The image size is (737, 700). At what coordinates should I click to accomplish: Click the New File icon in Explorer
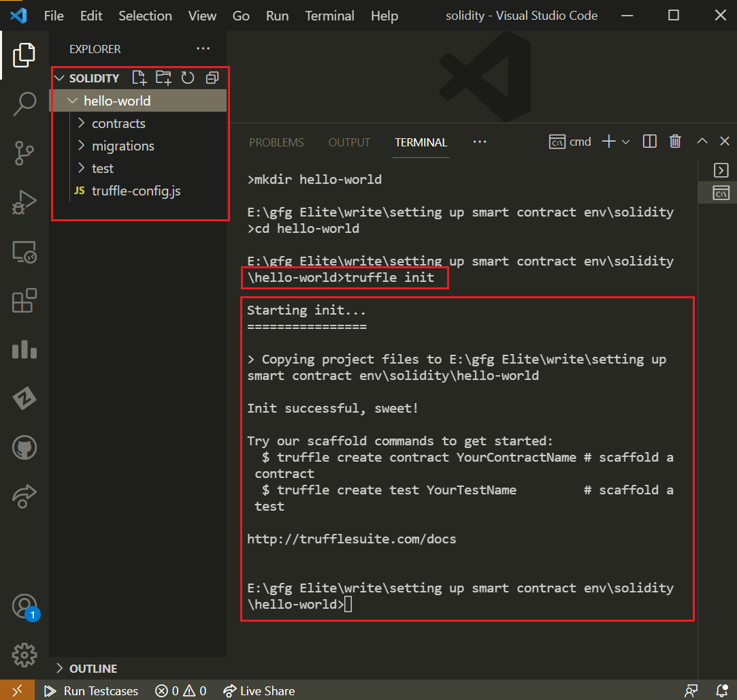139,78
